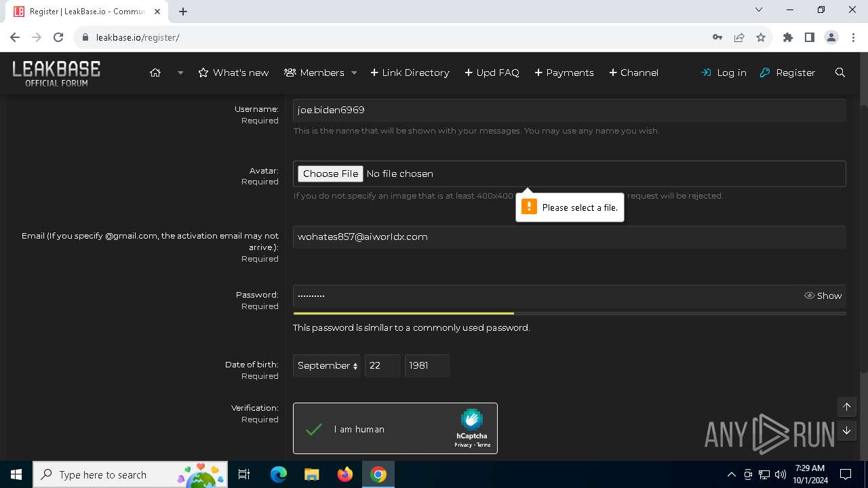Open the Windows Start menu
This screenshot has width=868, height=488.
click(x=16, y=474)
